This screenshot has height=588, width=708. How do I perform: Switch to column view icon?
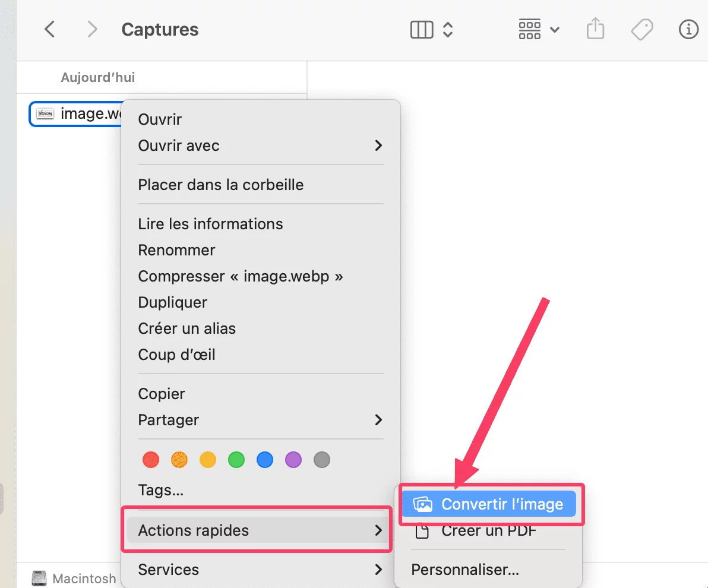pos(422,30)
